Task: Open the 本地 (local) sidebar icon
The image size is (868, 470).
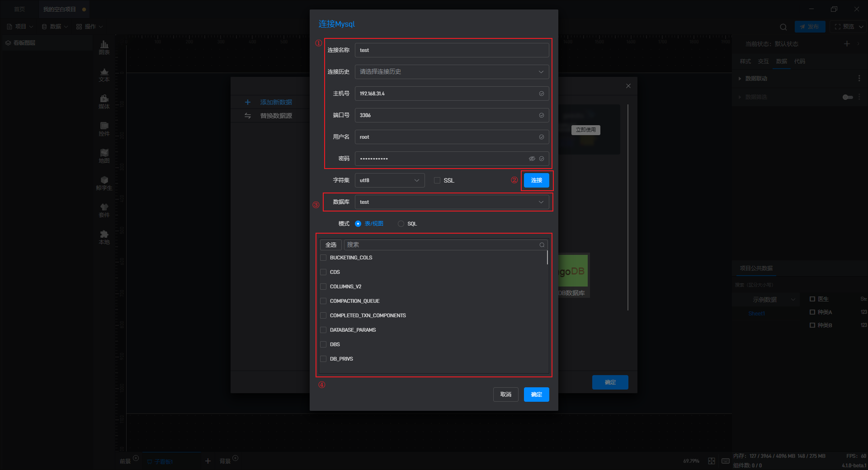Action: click(x=104, y=237)
